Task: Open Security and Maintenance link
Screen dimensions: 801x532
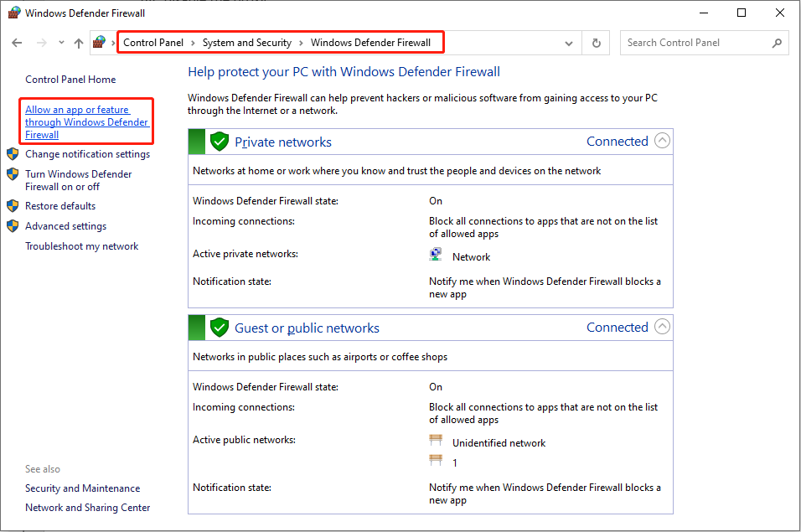Action: [x=82, y=488]
